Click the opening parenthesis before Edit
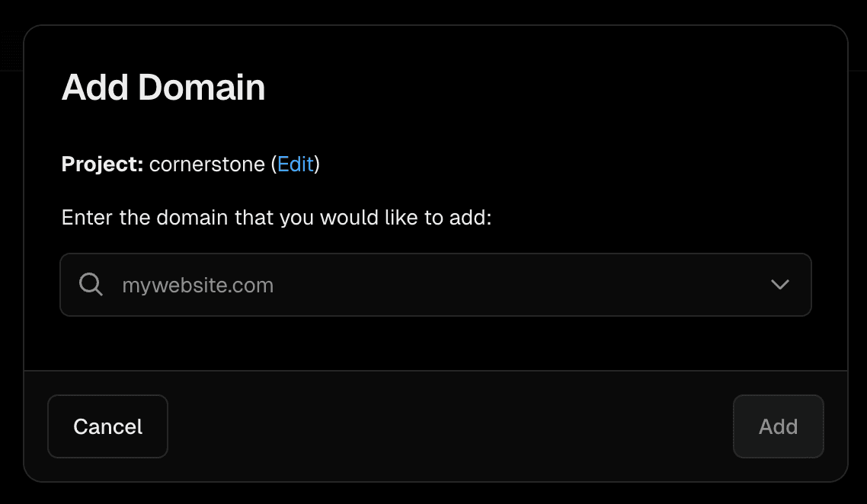The width and height of the screenshot is (867, 504). (x=274, y=164)
